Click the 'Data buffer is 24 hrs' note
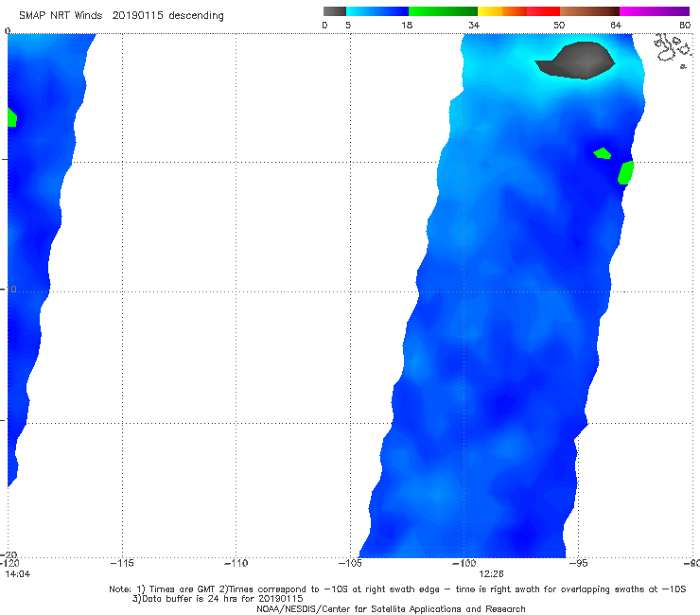 point(218,599)
